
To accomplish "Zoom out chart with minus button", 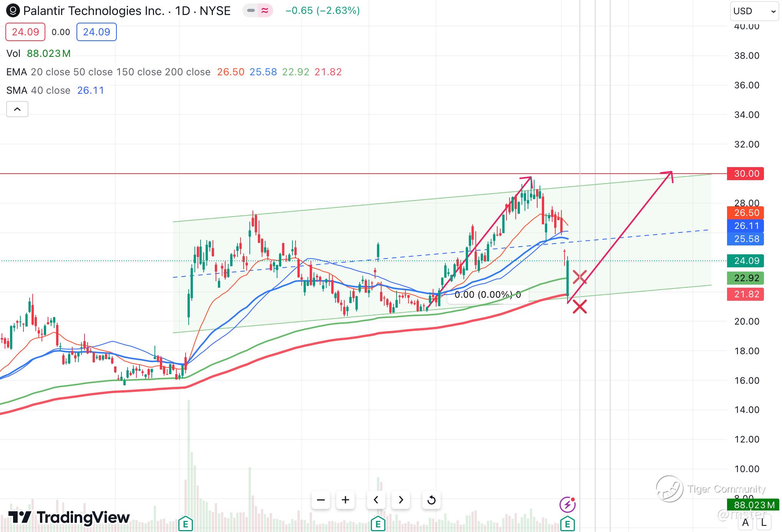I will (x=321, y=500).
